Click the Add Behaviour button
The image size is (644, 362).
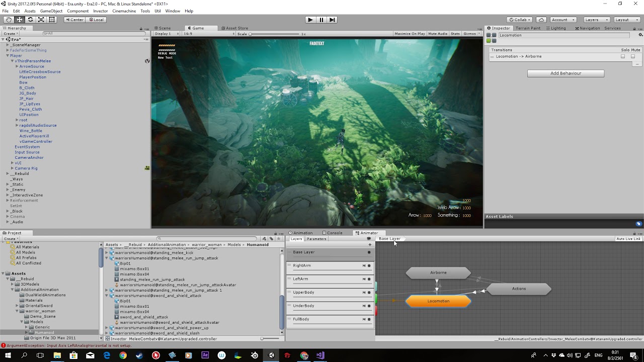[566, 73]
